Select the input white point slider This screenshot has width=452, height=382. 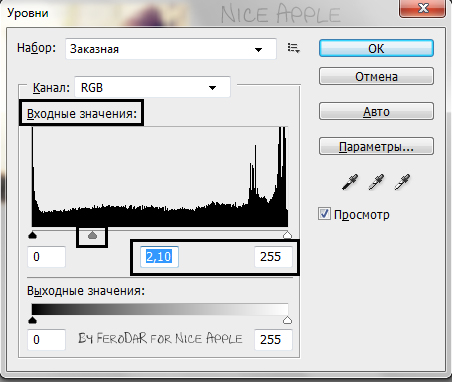pos(287,235)
